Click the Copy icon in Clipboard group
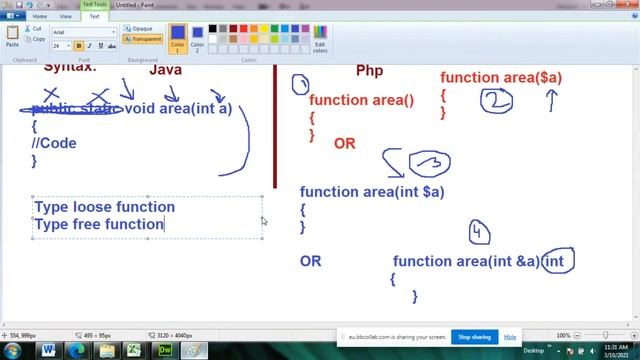640x360 pixels. (x=28, y=39)
